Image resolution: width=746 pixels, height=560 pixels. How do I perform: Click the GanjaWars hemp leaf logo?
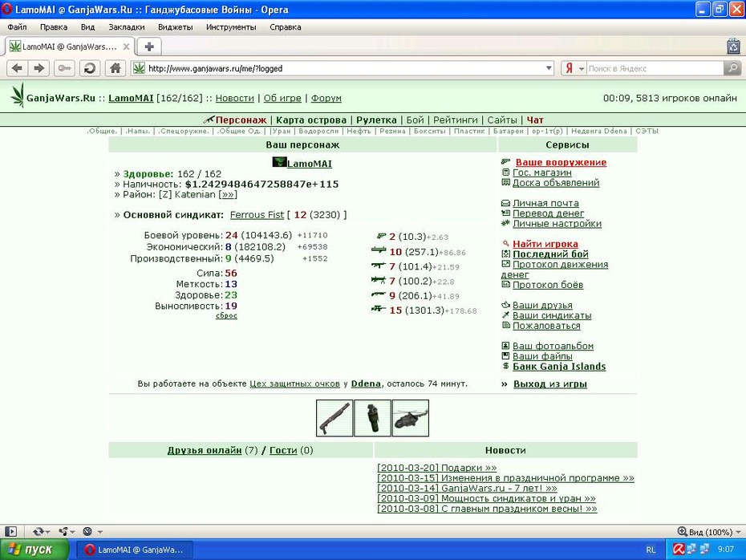click(x=18, y=95)
